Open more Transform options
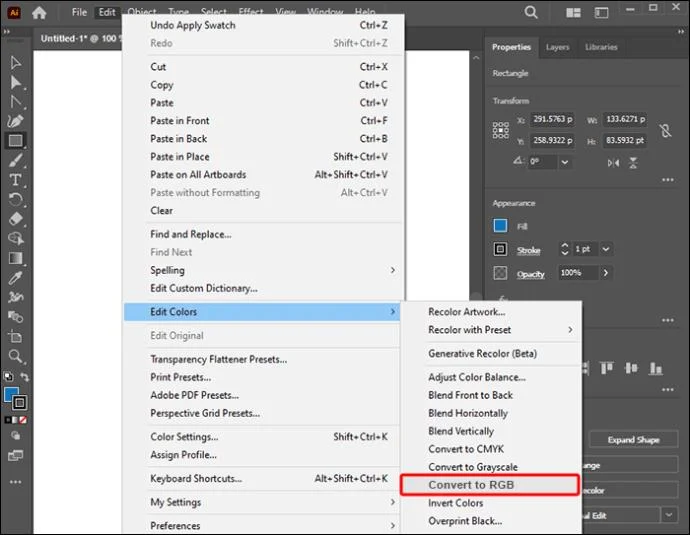690x535 pixels. [x=668, y=180]
